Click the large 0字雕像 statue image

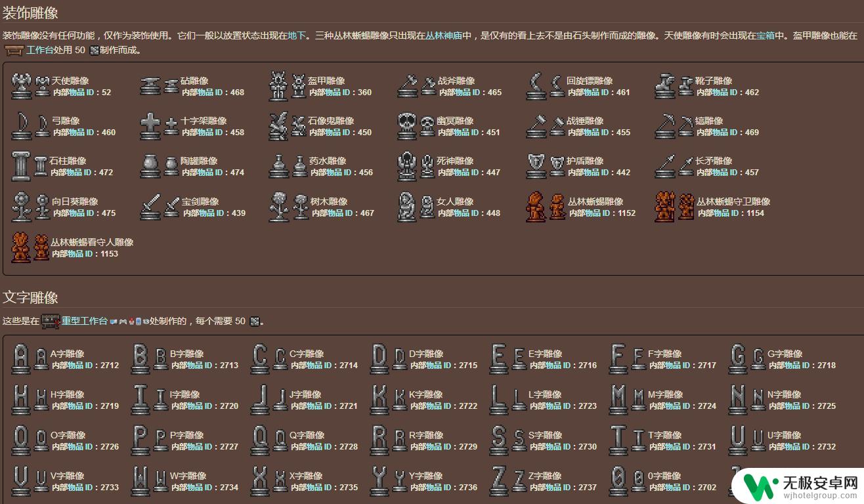pos(618,481)
